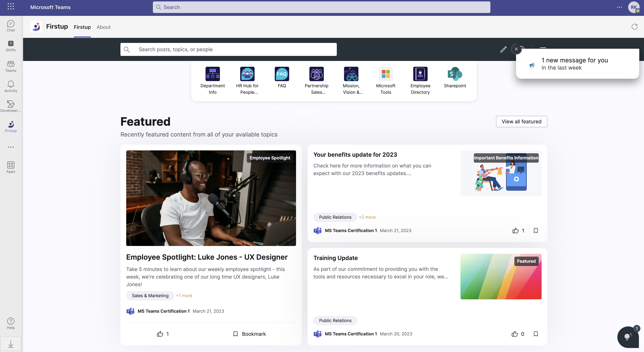This screenshot has width=644, height=352.
Task: Open the Employee Spotlight photo thumbnail
Action: click(x=211, y=198)
